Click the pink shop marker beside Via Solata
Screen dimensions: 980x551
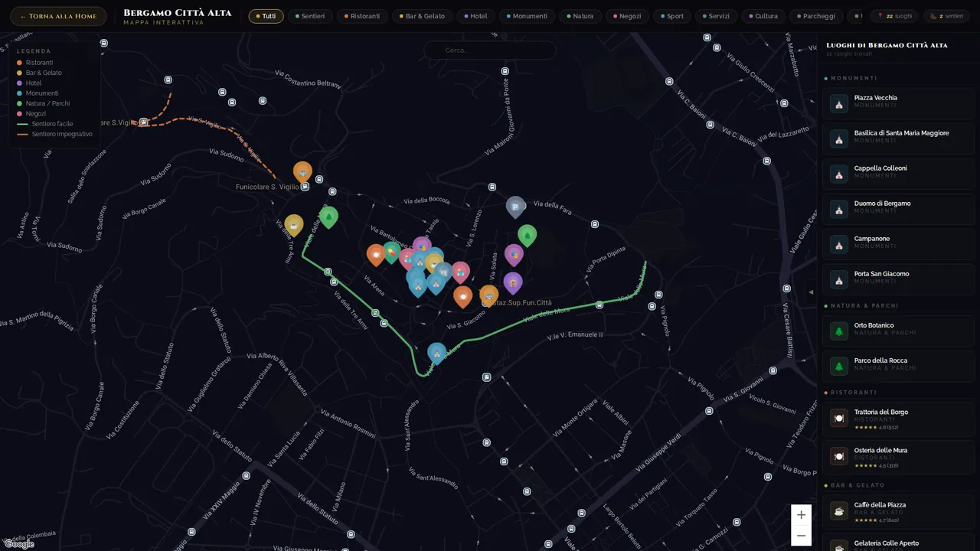pos(460,272)
